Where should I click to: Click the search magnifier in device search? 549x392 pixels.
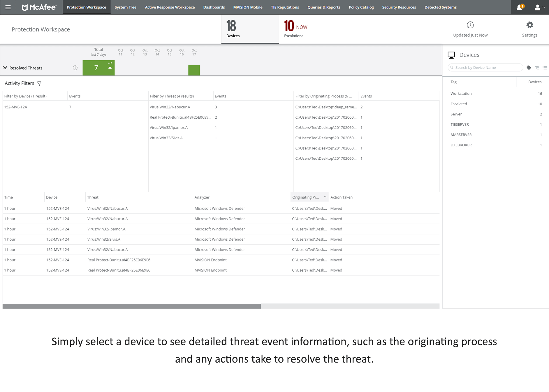pos(452,68)
